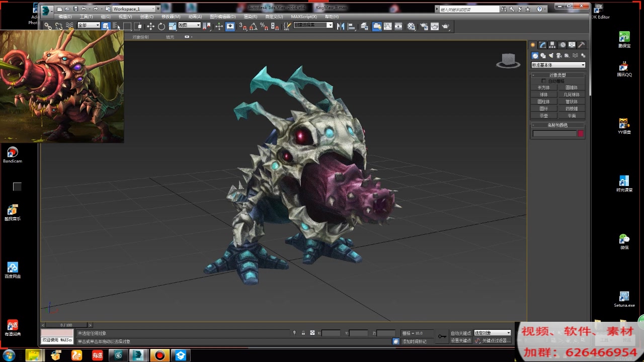The width and height of the screenshot is (644, 362).
Task: Open the Material Editor
Action: 412,26
